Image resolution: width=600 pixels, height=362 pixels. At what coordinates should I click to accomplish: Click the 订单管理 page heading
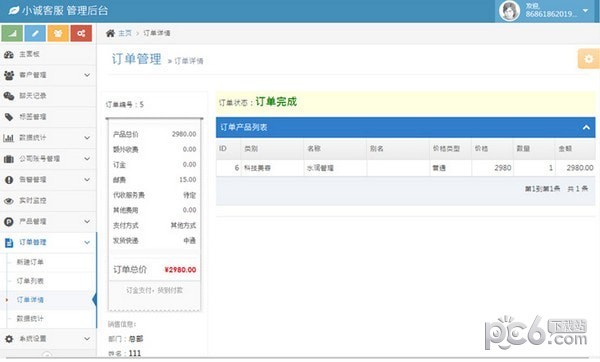137,59
